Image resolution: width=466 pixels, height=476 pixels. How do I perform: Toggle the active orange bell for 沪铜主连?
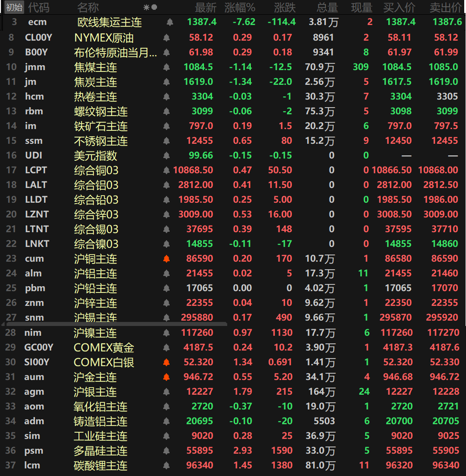pyautogui.click(x=166, y=259)
